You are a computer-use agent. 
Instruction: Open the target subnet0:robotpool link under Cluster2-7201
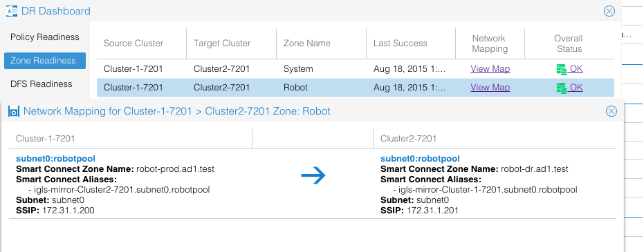coord(420,159)
